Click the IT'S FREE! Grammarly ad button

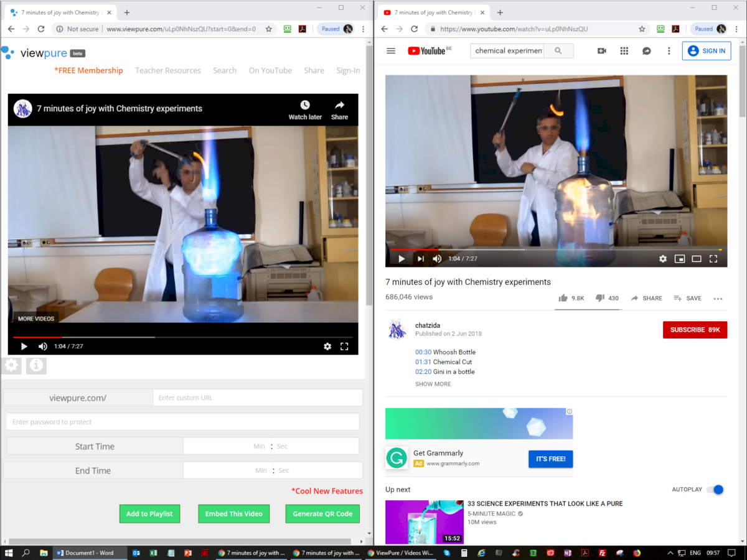pyautogui.click(x=550, y=459)
